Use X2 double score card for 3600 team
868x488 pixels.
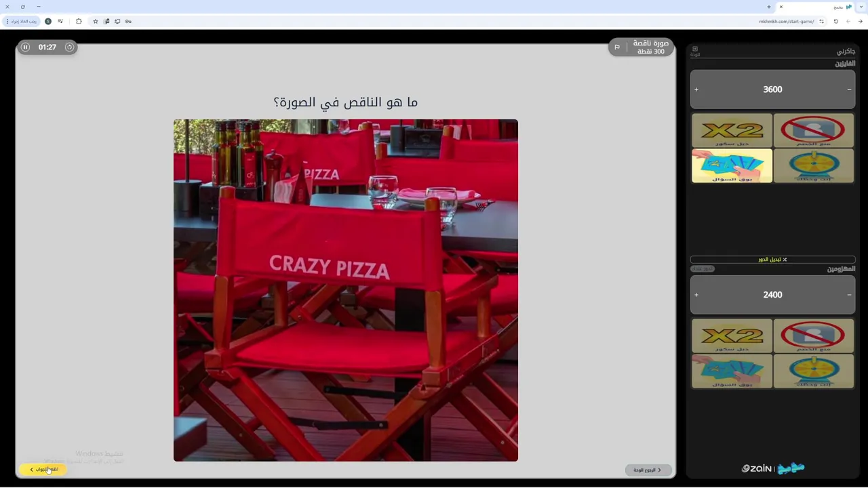coord(732,130)
